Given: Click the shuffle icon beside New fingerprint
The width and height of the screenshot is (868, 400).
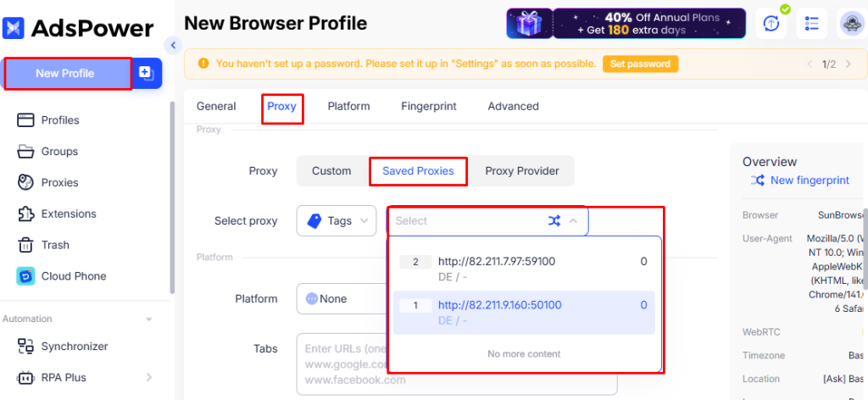Looking at the screenshot, I should 757,181.
